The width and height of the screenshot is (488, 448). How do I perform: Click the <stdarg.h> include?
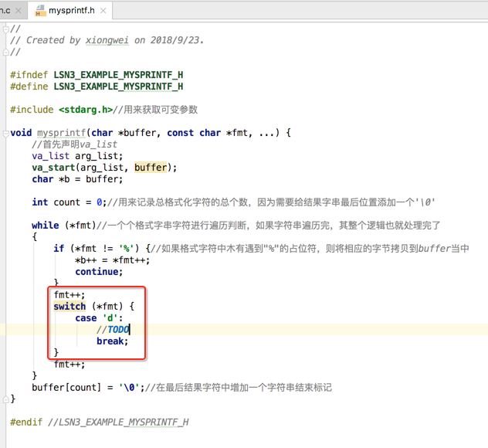coord(86,110)
